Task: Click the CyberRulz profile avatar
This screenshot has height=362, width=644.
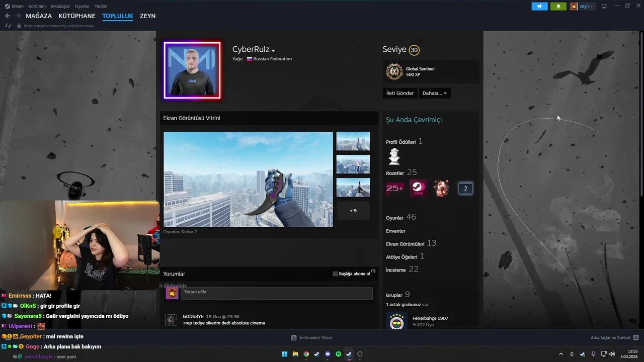Action: (192, 70)
